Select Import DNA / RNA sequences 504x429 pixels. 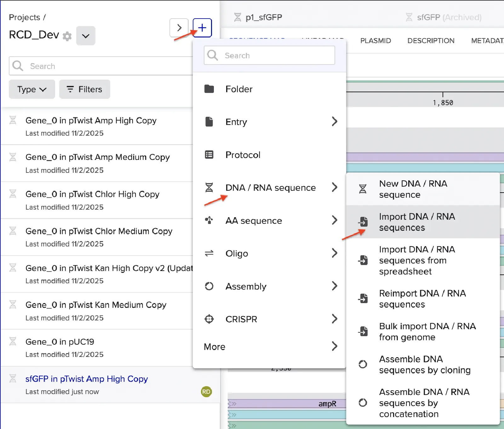coord(417,222)
